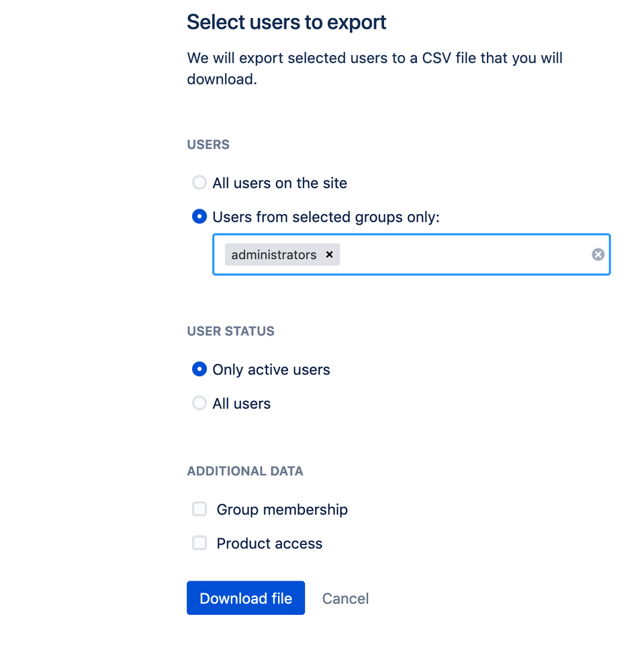
Task: Focus the empty area of groups field
Action: (x=463, y=254)
